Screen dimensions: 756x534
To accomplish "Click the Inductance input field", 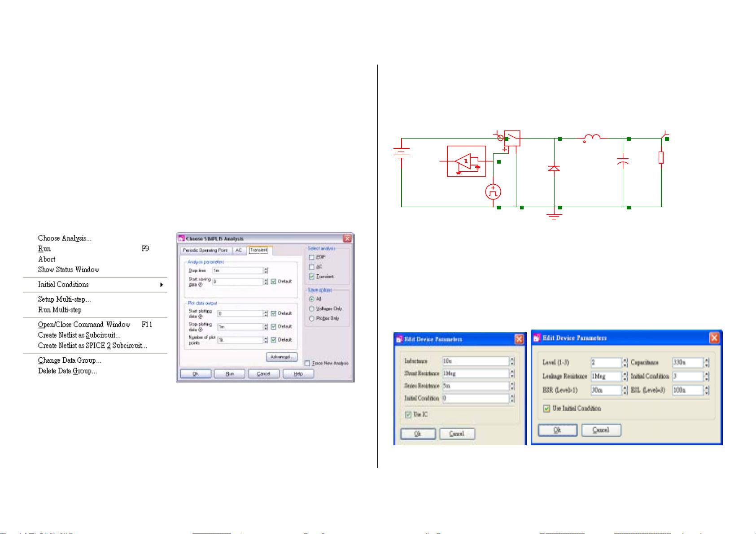I will [475, 361].
